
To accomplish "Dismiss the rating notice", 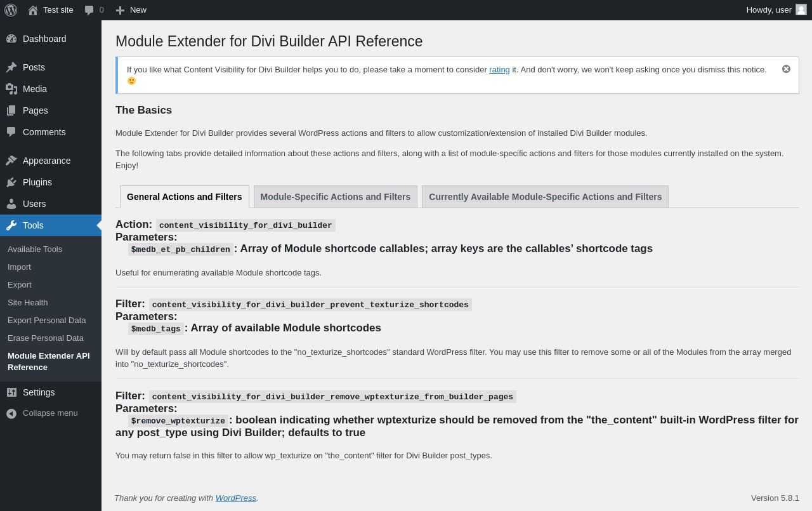I will (786, 69).
